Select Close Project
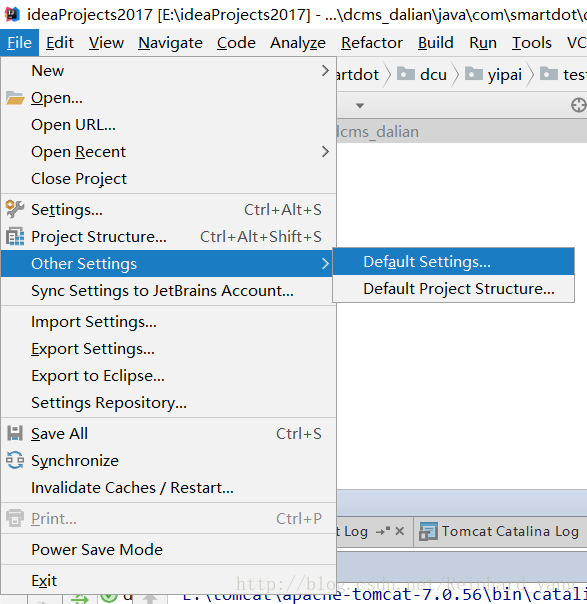 (x=168, y=179)
